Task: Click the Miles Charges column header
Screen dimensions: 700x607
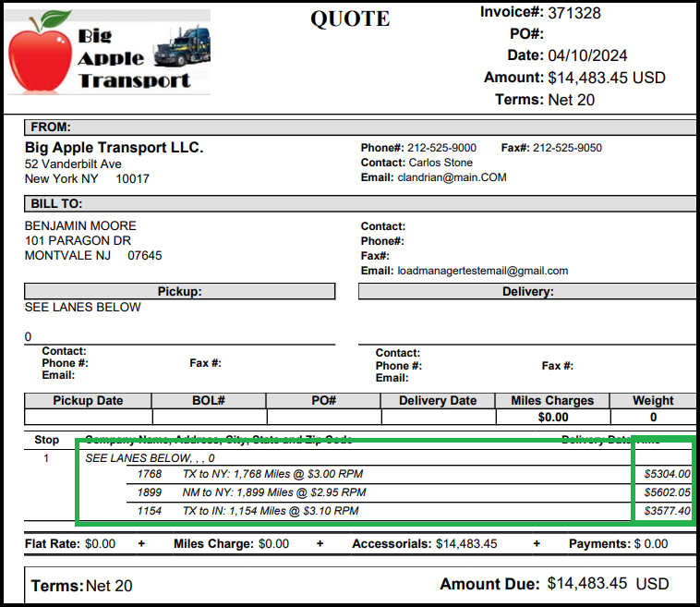Action: [x=552, y=401]
